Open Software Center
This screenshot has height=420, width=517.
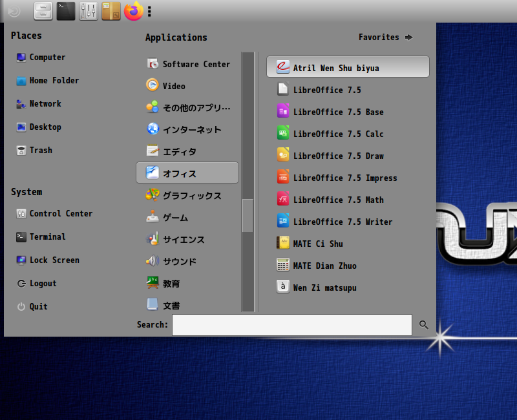pos(187,64)
